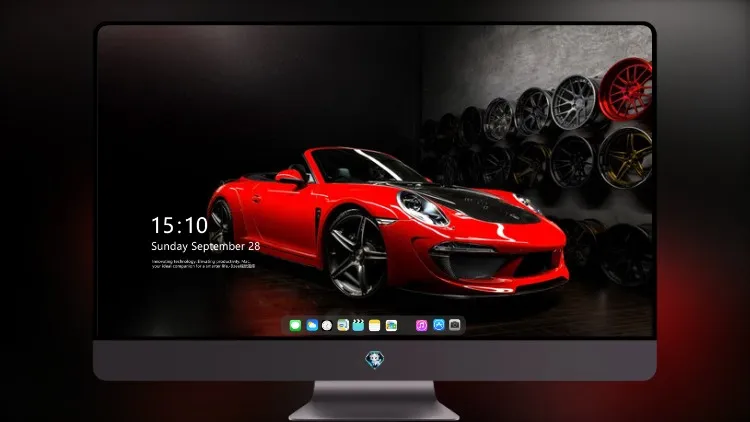Launch the blue clapperboard video app
Image resolution: width=750 pixels, height=422 pixels.
pos(358,325)
